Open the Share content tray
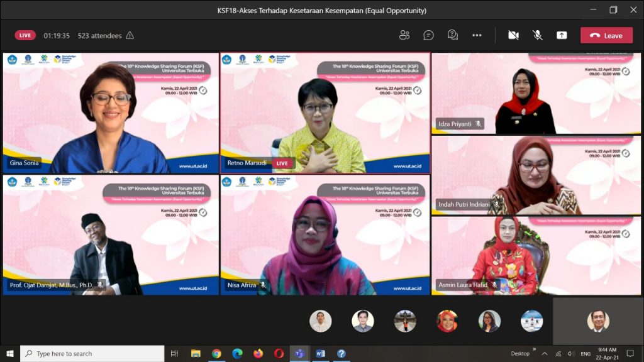The image size is (644, 362). [x=561, y=35]
